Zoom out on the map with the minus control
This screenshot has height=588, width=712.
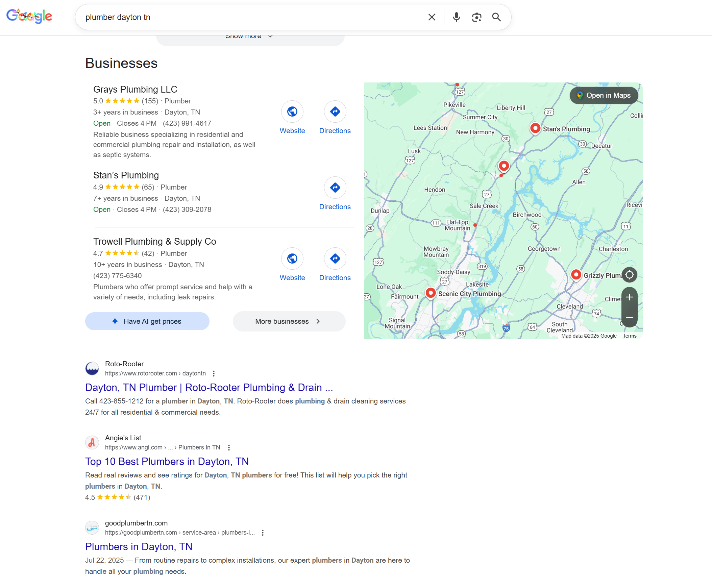click(x=629, y=317)
